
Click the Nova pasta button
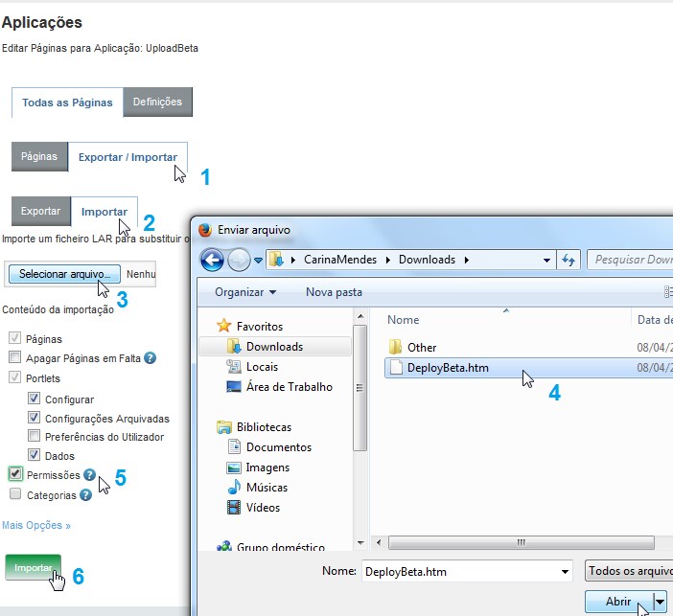334,292
